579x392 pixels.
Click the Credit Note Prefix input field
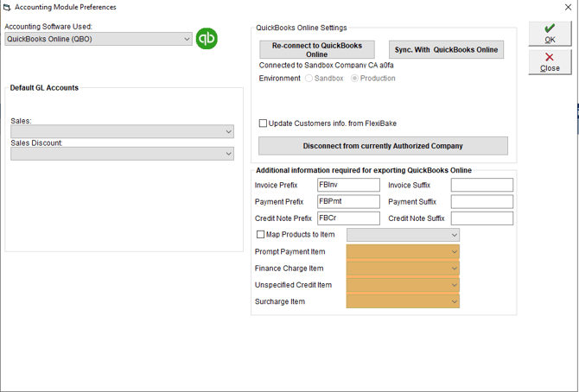tap(348, 218)
